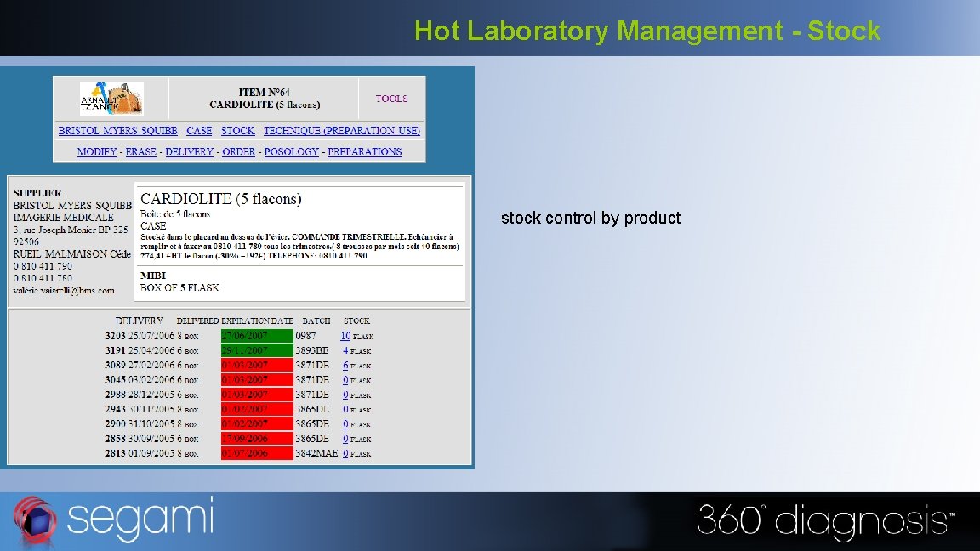Viewport: 980px width, 551px height.
Task: Click the supplier email address
Action: [x=64, y=291]
